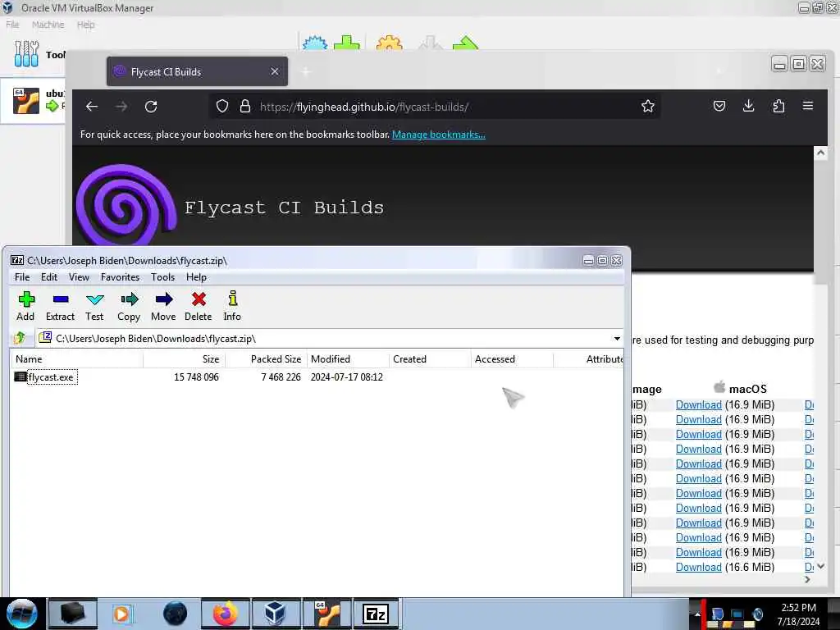
Task: Open the Info tool in 7-Zip
Action: 232,307
